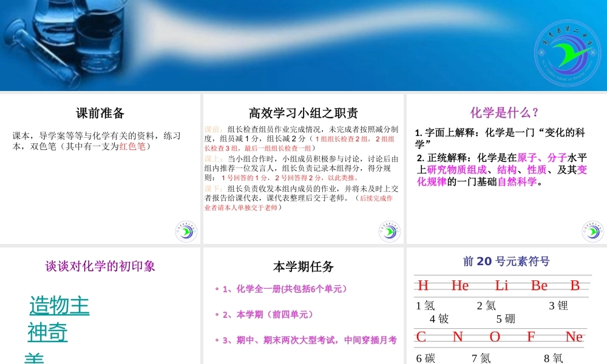
Task: Click the 课前： label in the group duties slide
Action: pos(214,129)
